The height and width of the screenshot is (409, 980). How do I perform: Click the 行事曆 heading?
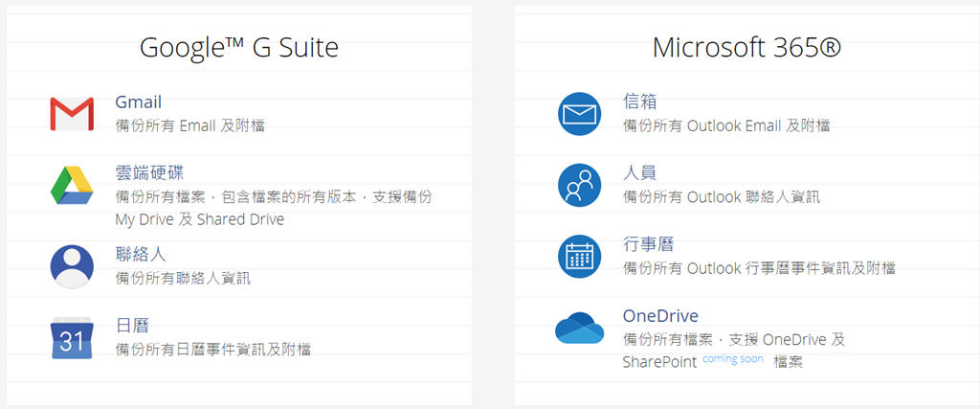pos(648,244)
